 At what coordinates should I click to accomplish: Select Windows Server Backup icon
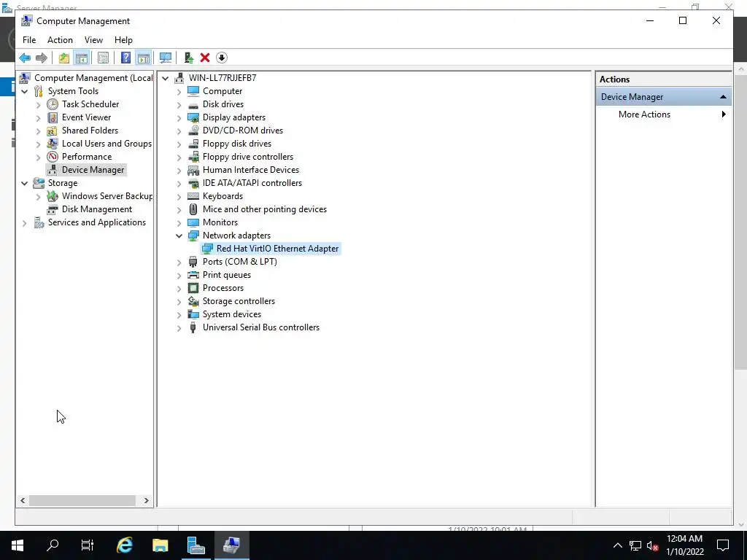53,196
